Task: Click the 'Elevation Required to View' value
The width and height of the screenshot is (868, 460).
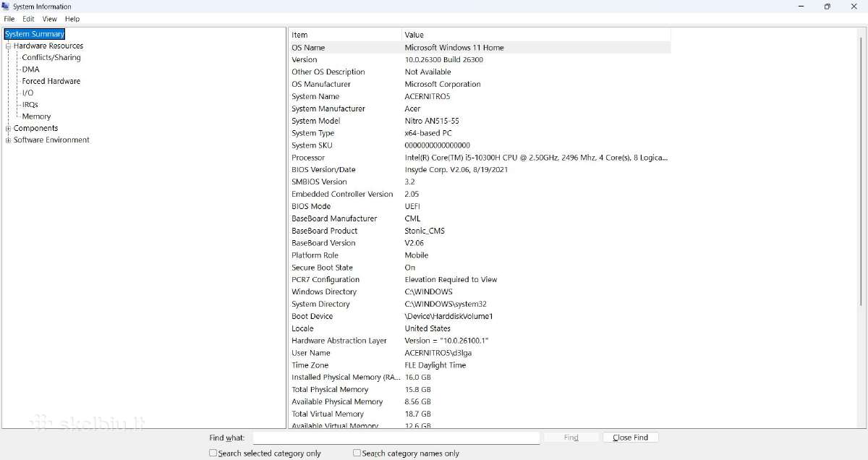Action: tap(451, 280)
